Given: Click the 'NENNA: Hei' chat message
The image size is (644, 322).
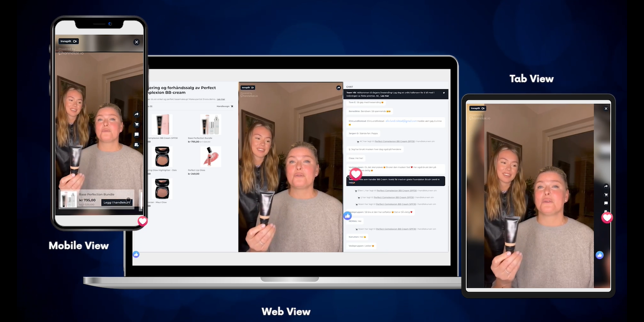Looking at the screenshot, I should [x=355, y=220].
